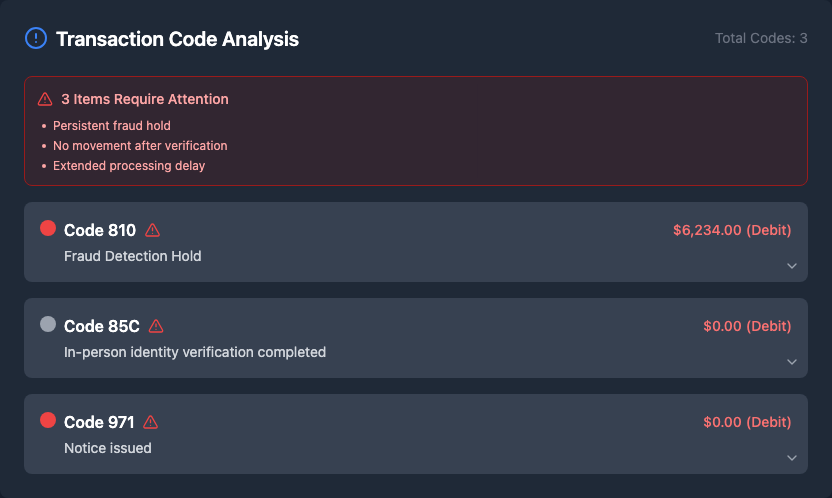832x498 pixels.
Task: Click the $6,234.00 (Debit) amount
Action: [732, 230]
